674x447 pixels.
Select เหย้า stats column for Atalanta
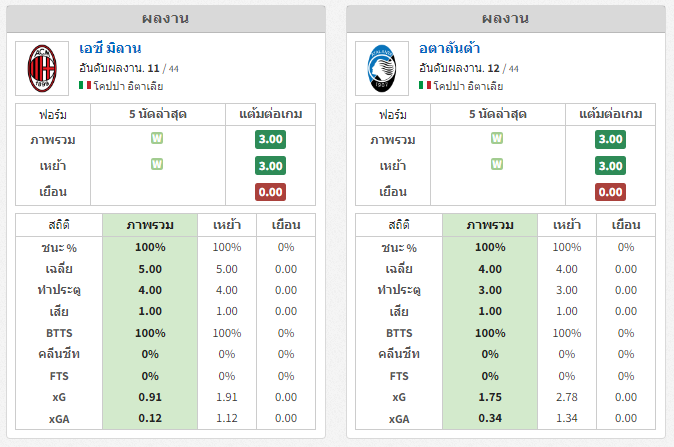[x=567, y=225]
